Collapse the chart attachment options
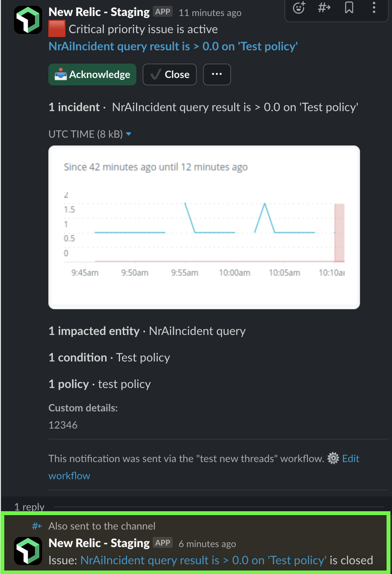Screen dimensions: 392x574 coord(129,134)
